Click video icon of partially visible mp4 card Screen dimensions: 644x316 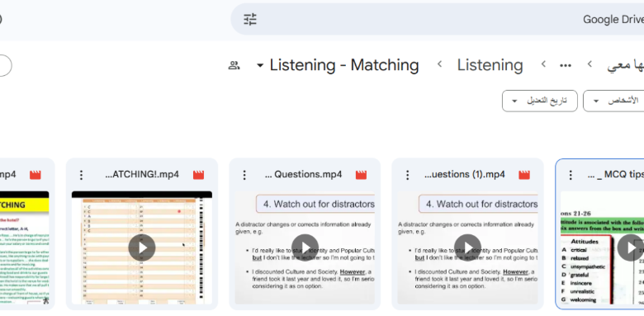click(x=36, y=175)
